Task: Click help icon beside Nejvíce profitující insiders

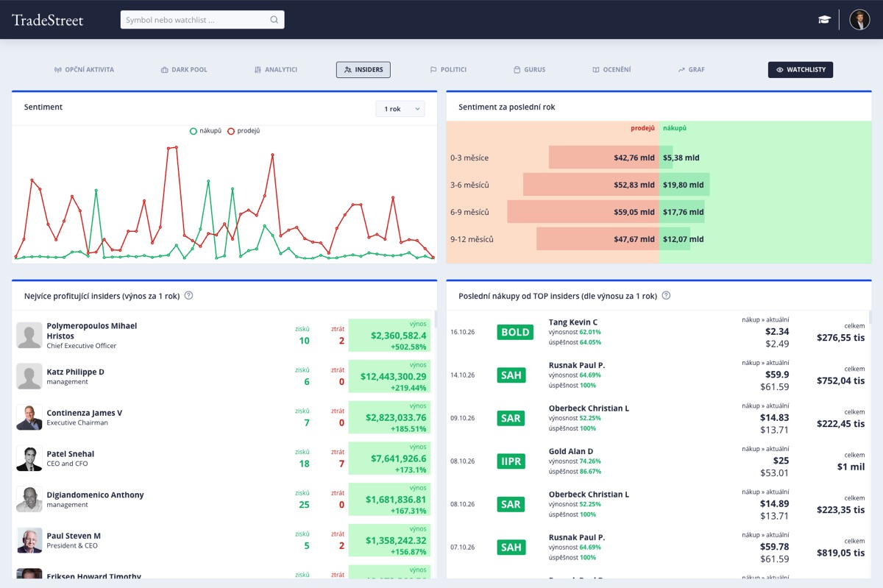Action: coord(188,296)
